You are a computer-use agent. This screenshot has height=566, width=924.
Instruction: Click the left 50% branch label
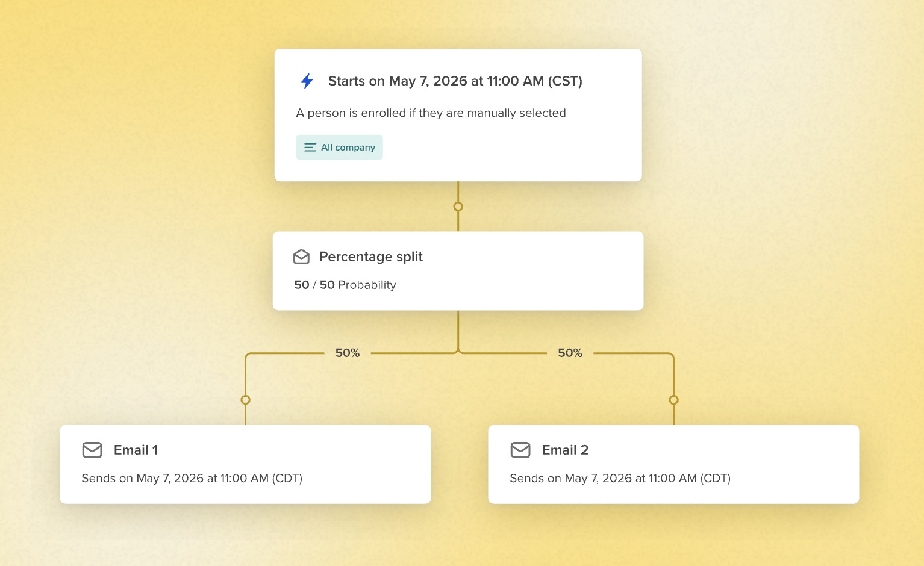[x=348, y=353]
